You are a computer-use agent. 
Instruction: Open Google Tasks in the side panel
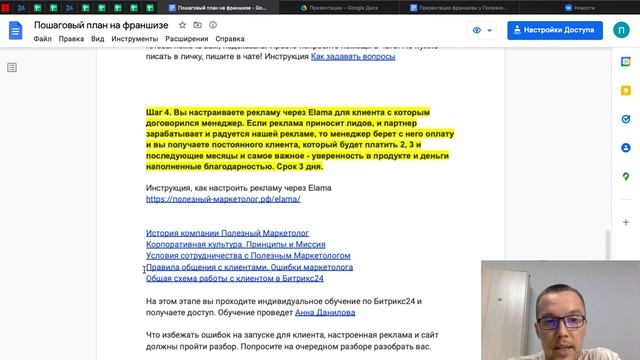click(x=626, y=119)
